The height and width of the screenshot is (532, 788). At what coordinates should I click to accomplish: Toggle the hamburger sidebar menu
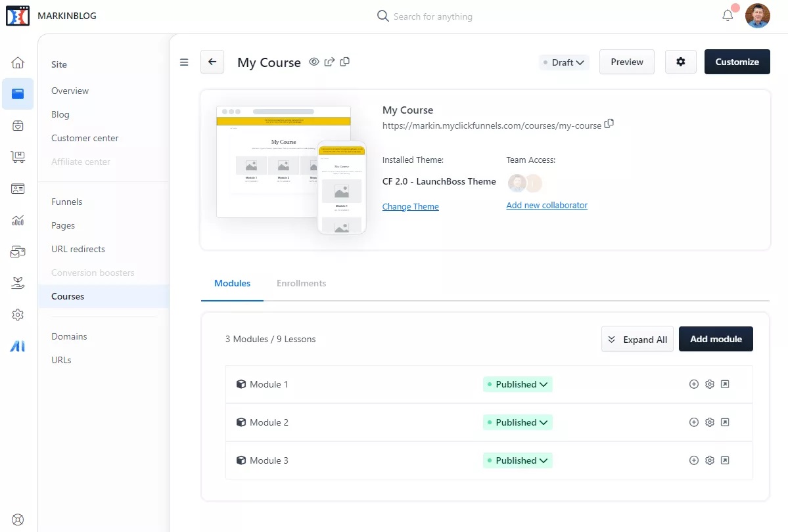pyautogui.click(x=184, y=62)
